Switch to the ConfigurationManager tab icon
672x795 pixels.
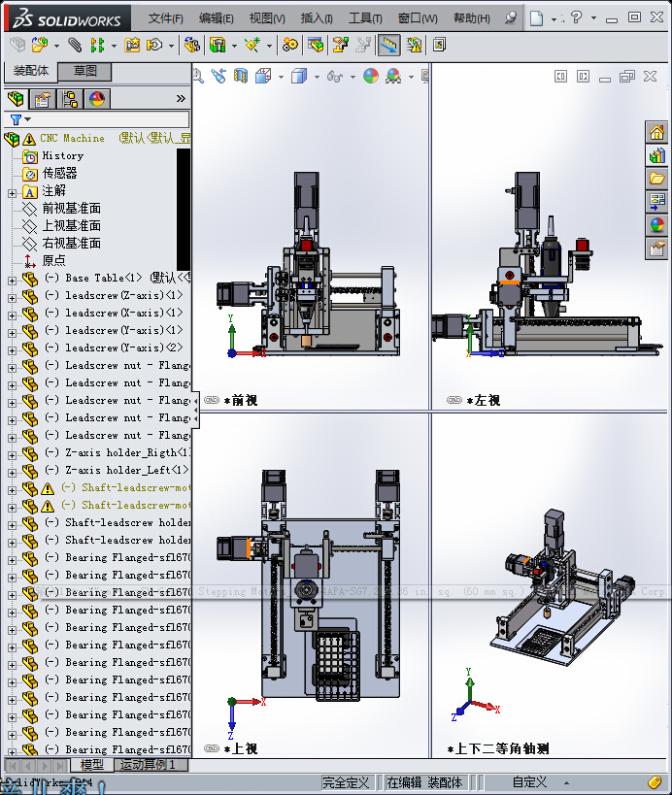pos(70,99)
